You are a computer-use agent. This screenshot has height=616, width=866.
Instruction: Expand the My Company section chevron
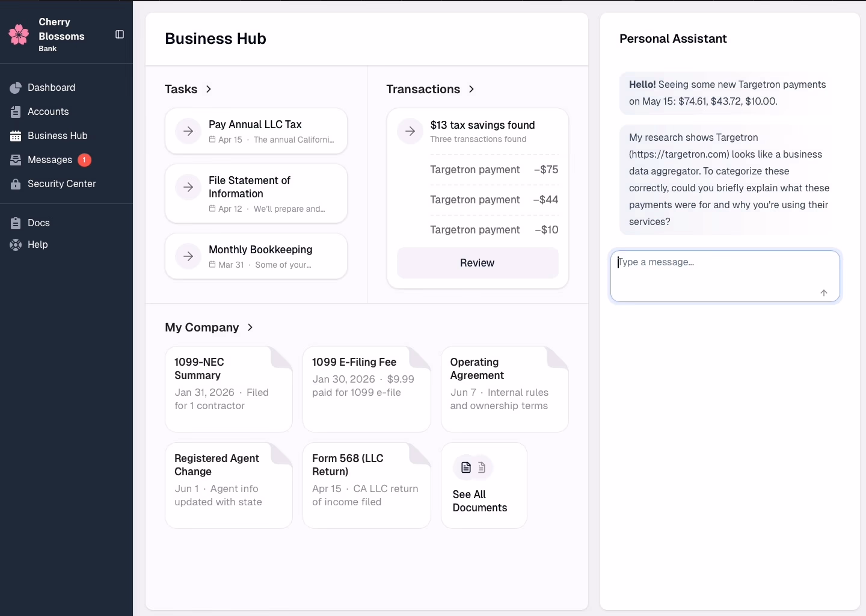pos(250,328)
